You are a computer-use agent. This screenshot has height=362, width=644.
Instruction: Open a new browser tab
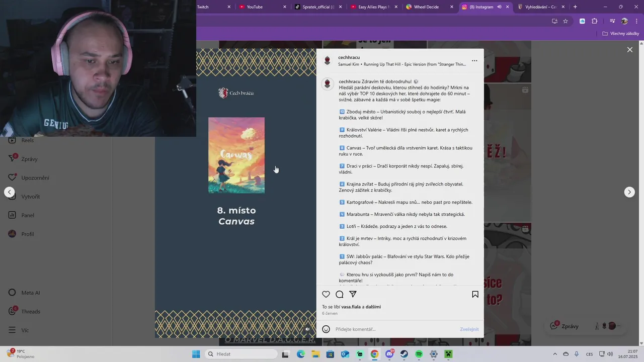[x=575, y=7]
